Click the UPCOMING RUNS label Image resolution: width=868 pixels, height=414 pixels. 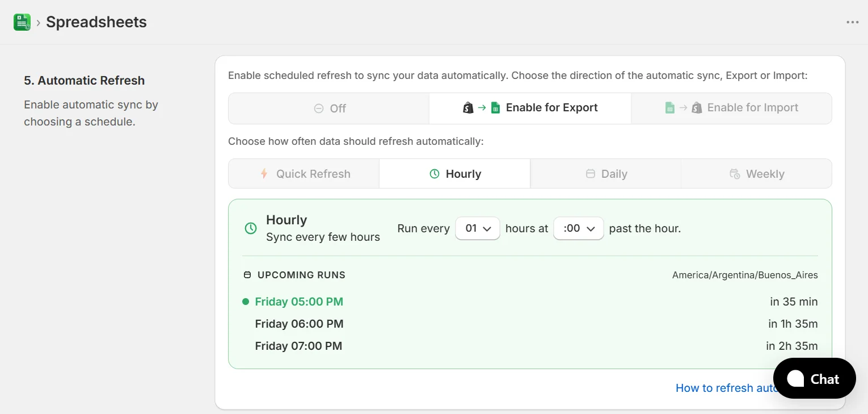301,275
